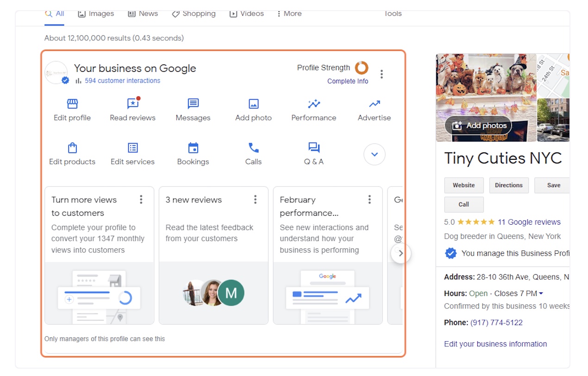The width and height of the screenshot is (588, 376).
Task: Open Read reviews icon
Action: pos(133,104)
